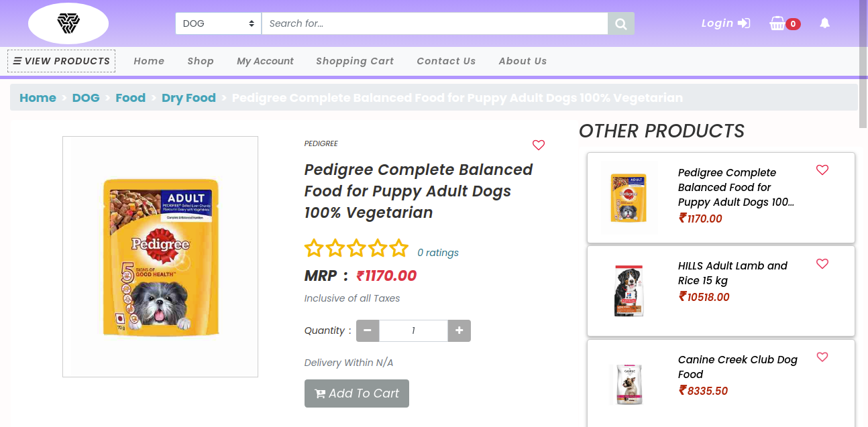The image size is (868, 427).
Task: Increase quantity with the plus button
Action: [459, 330]
